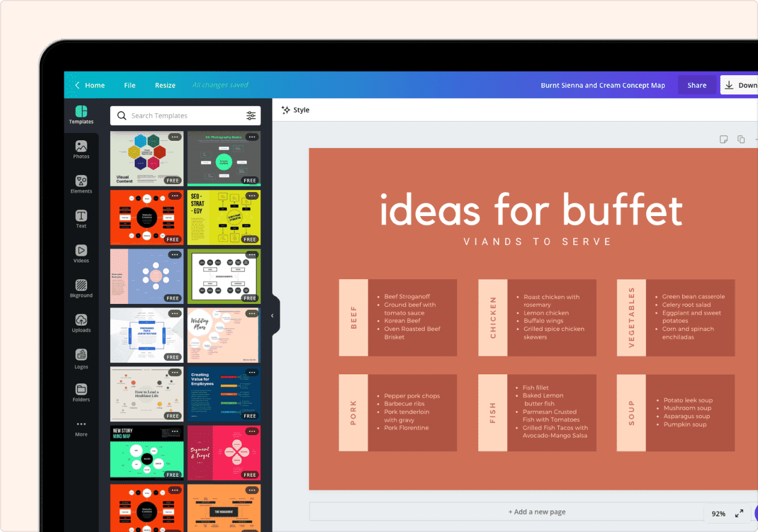The image size is (758, 532).
Task: Collapse the templates panel with the chevron
Action: [x=272, y=315]
